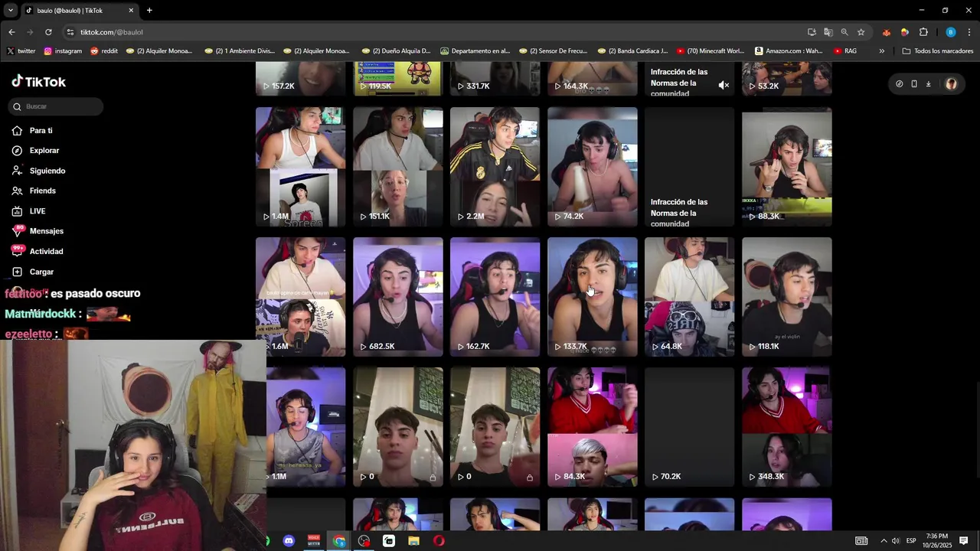Open the video with 2.2M views
Image resolution: width=980 pixels, height=551 pixels.
pyautogui.click(x=495, y=167)
